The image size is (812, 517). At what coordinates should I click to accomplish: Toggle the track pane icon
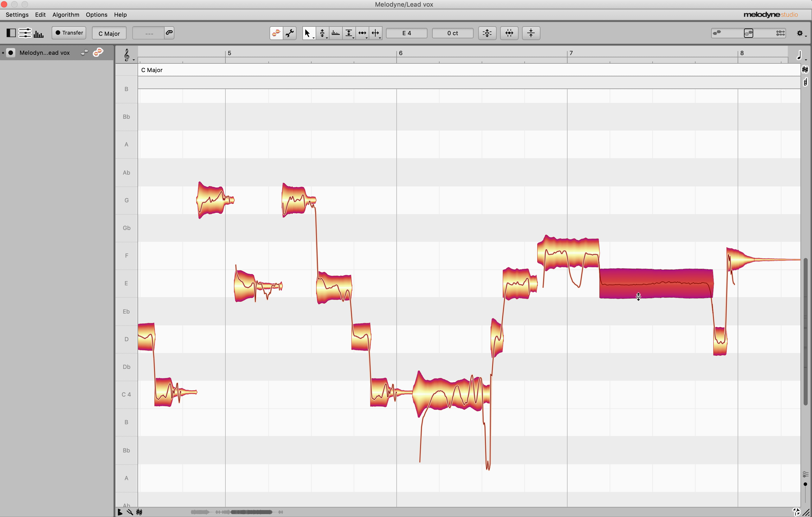pyautogui.click(x=11, y=33)
